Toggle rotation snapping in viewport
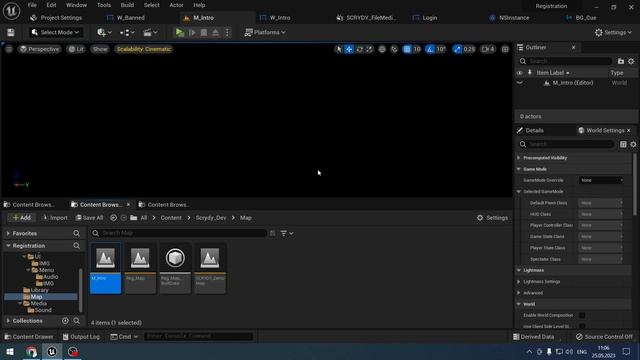The image size is (640, 360). [430, 49]
